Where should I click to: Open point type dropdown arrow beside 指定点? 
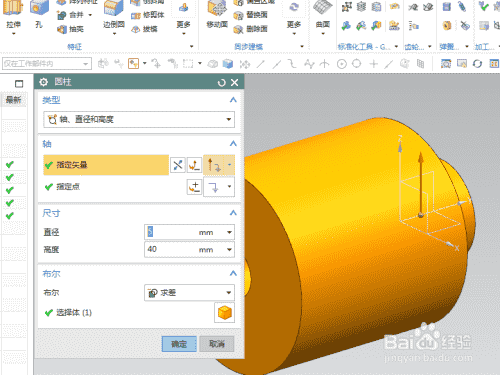click(229, 187)
